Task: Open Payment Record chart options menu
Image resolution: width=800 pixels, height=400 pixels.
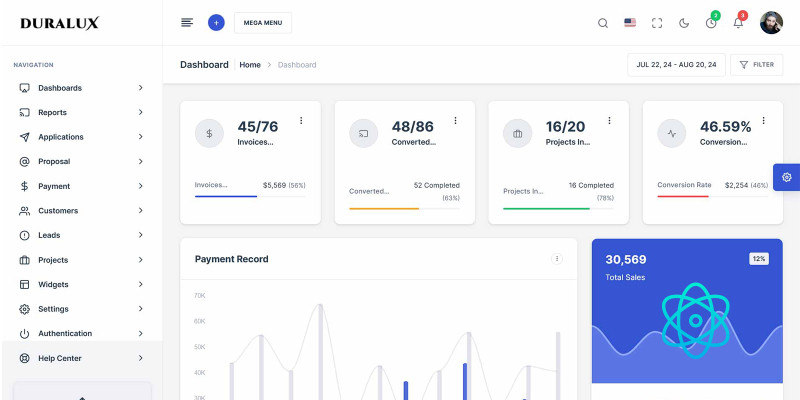Action: click(x=557, y=259)
